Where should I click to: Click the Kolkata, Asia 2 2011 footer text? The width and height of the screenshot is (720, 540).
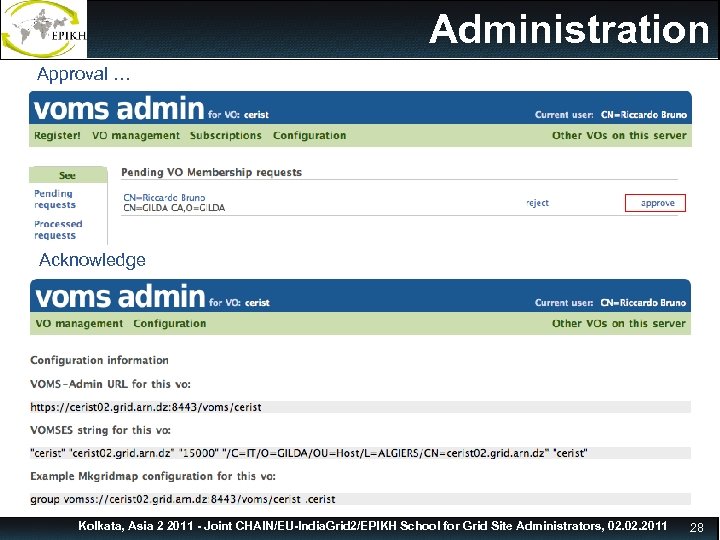[x=372, y=526]
